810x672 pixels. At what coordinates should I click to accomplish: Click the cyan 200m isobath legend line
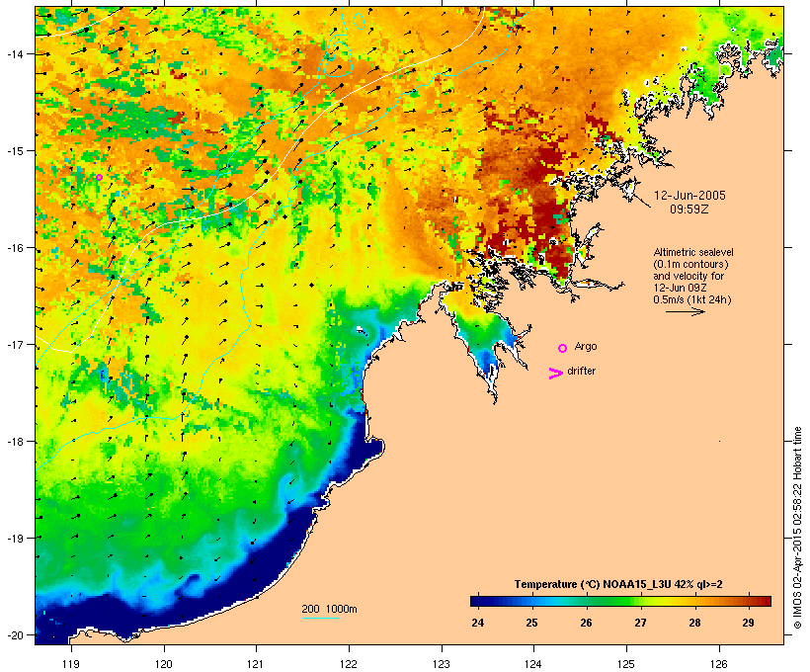tap(321, 618)
